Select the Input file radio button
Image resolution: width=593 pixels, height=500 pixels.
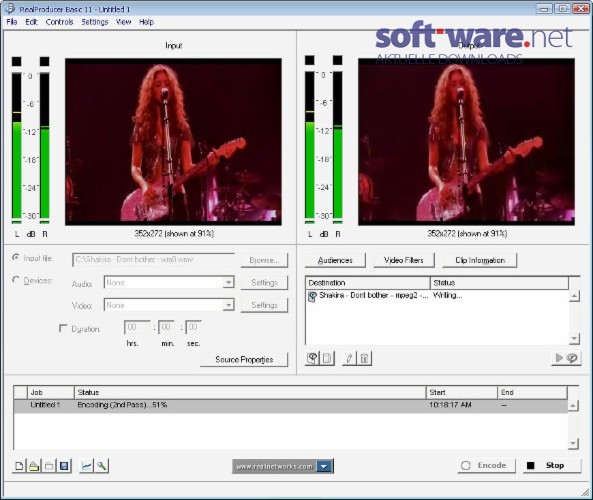coord(16,257)
